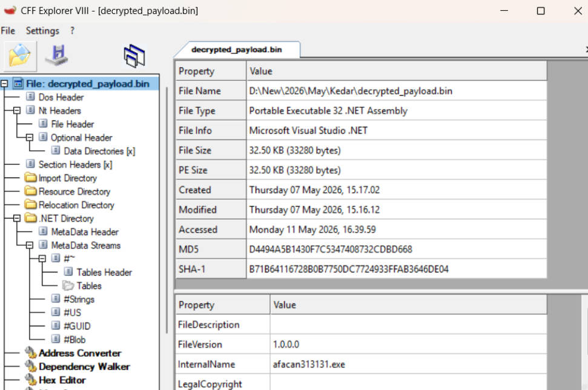Click the Portable Executable 32 .NET Assembly value
Image resolution: width=588 pixels, height=390 pixels.
(328, 111)
